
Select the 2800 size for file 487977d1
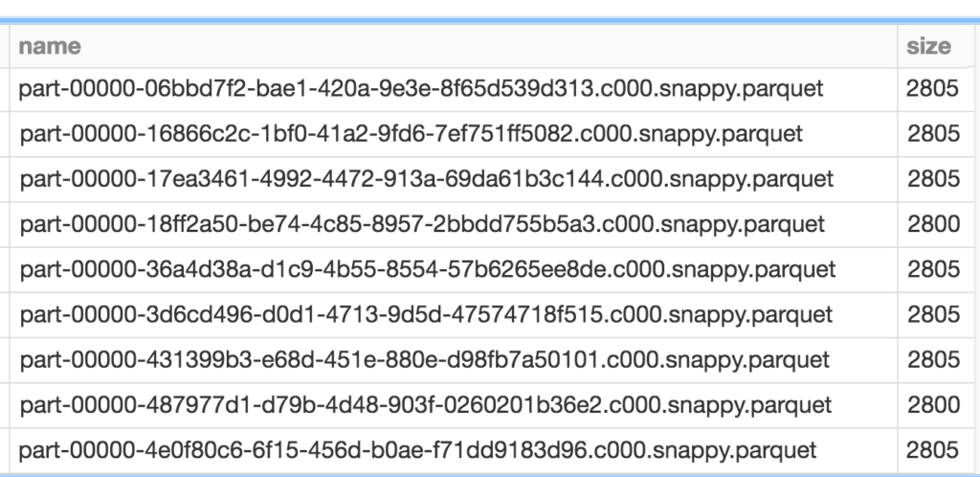point(933,404)
